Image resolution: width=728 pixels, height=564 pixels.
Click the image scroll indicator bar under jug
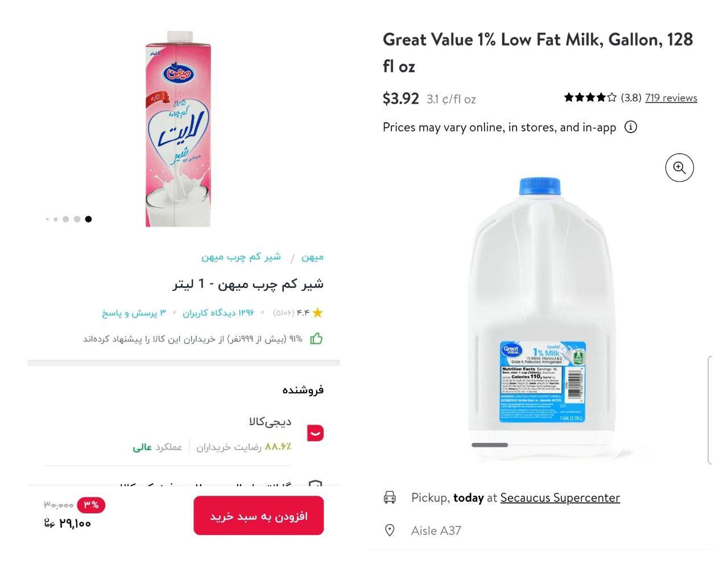pyautogui.click(x=490, y=445)
